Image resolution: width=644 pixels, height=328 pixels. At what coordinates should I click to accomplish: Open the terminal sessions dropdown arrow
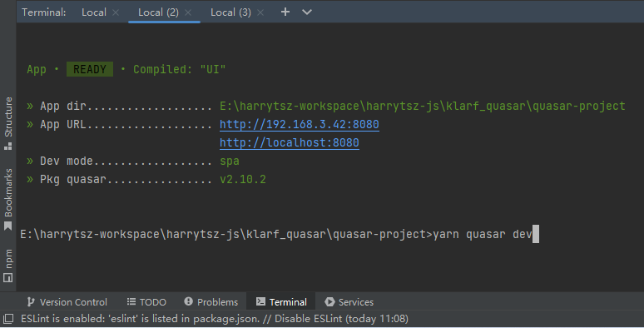(x=307, y=12)
